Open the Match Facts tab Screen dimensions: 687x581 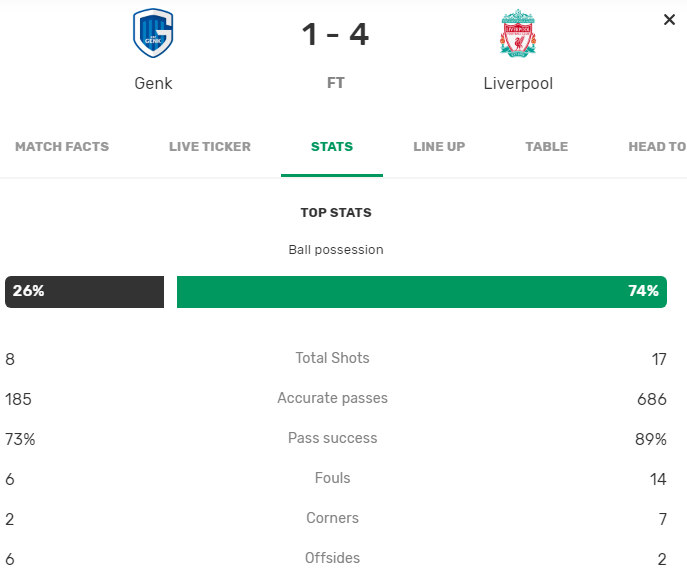point(62,147)
